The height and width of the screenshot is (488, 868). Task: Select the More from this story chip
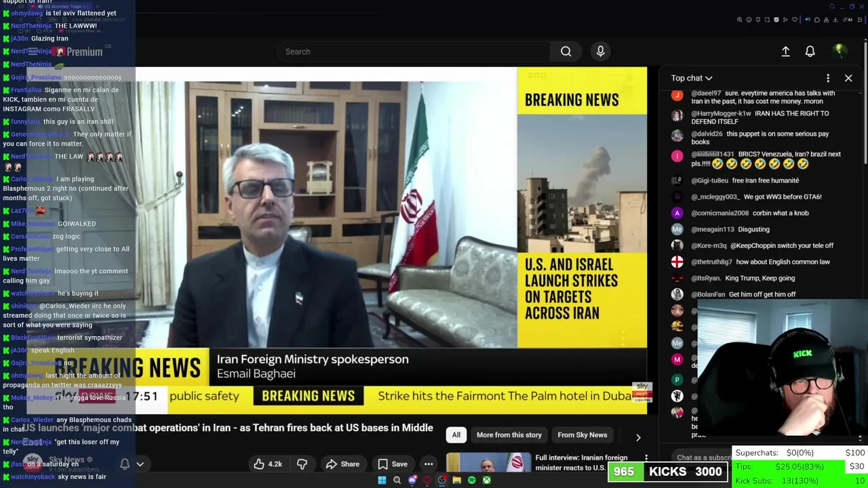(x=509, y=435)
